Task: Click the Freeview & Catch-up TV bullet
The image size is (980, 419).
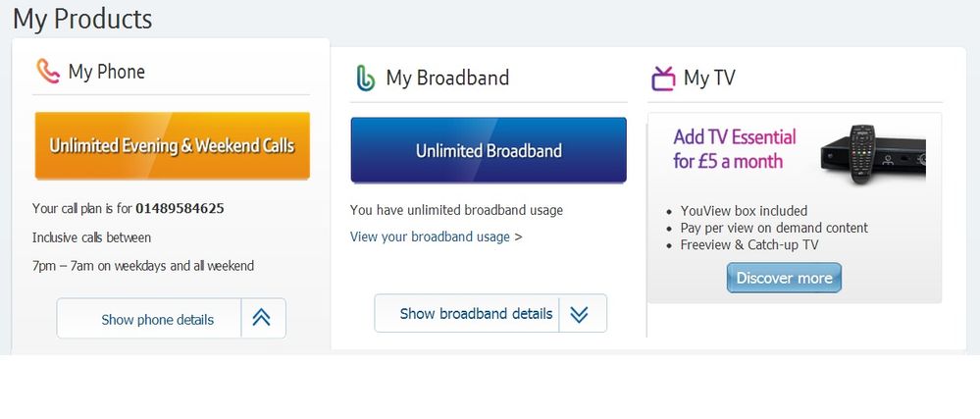Action: pyautogui.click(x=749, y=244)
